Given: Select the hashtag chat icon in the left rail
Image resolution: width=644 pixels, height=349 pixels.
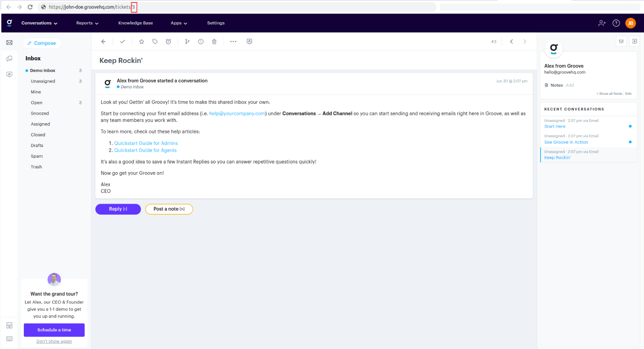Looking at the screenshot, I should 9,74.
